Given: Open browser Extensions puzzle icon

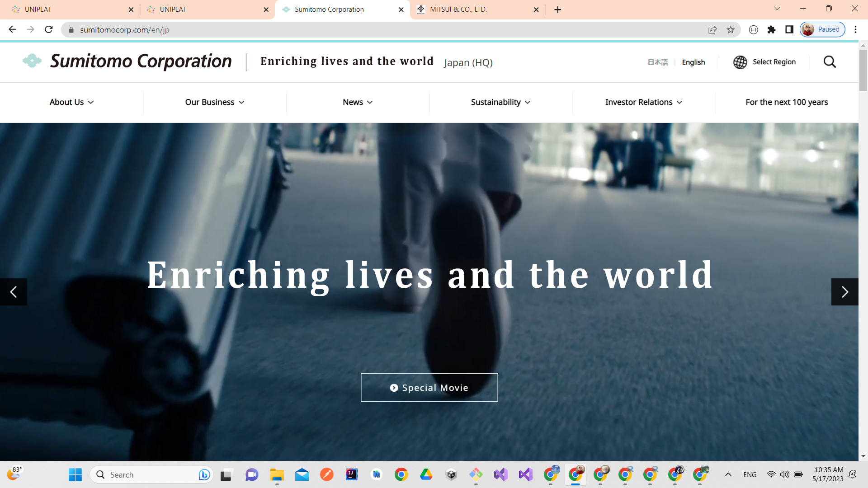Looking at the screenshot, I should [x=771, y=30].
